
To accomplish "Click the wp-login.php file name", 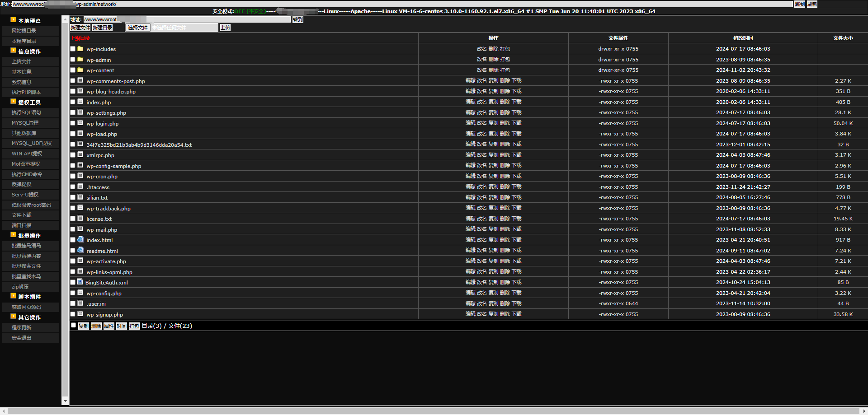I will 103,123.
